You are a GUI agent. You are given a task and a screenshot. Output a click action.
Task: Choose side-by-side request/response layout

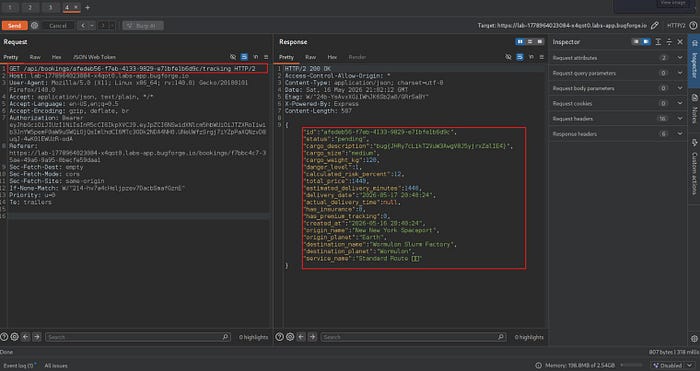(x=520, y=42)
